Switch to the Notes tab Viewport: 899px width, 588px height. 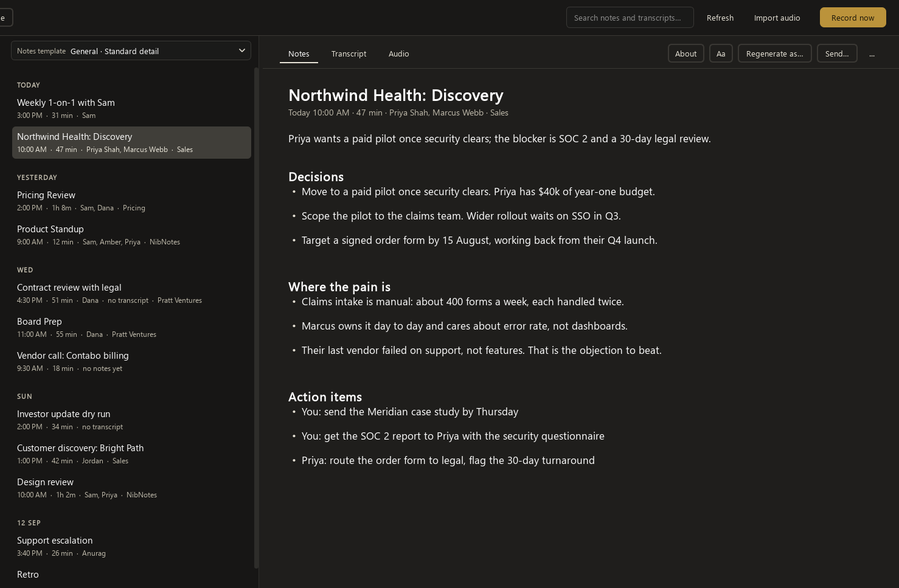(299, 54)
